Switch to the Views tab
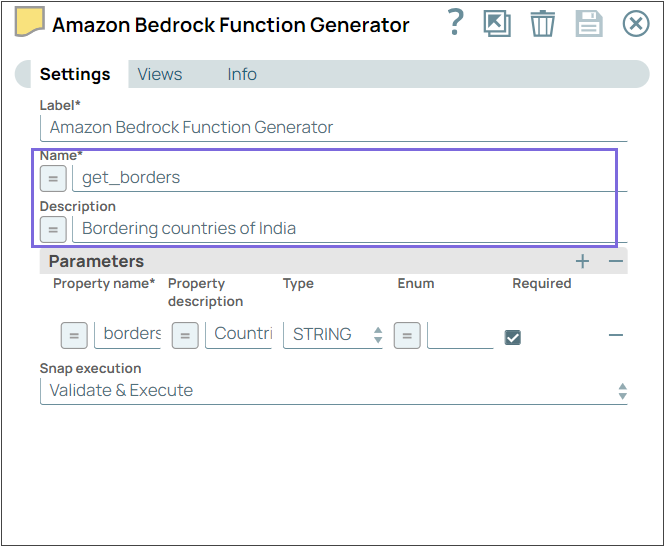This screenshot has width=664, height=546. click(160, 74)
